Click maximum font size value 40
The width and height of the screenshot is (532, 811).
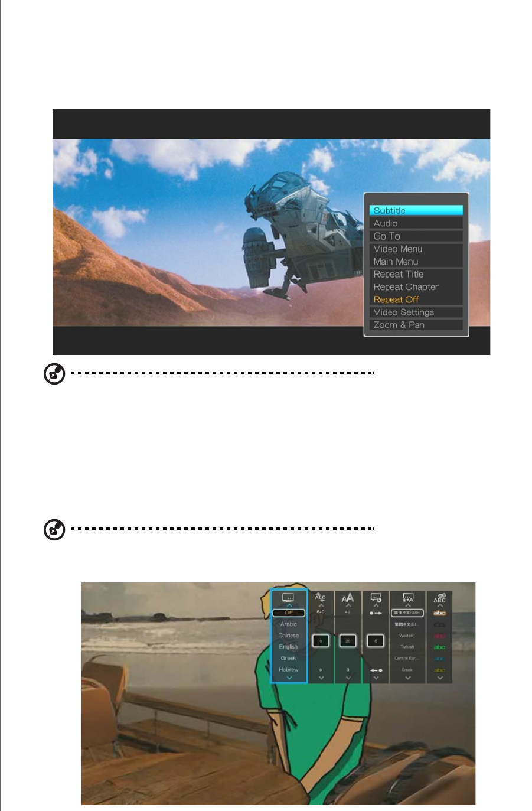[348, 612]
